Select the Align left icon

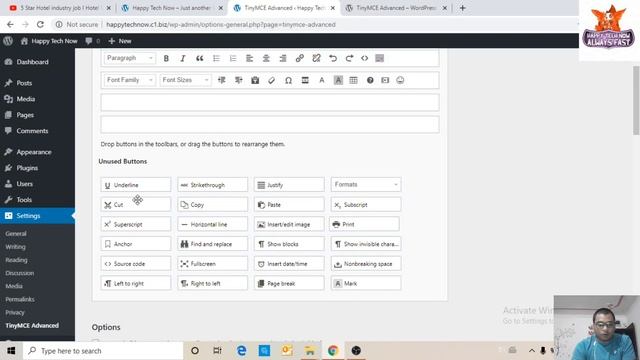pyautogui.click(x=249, y=58)
